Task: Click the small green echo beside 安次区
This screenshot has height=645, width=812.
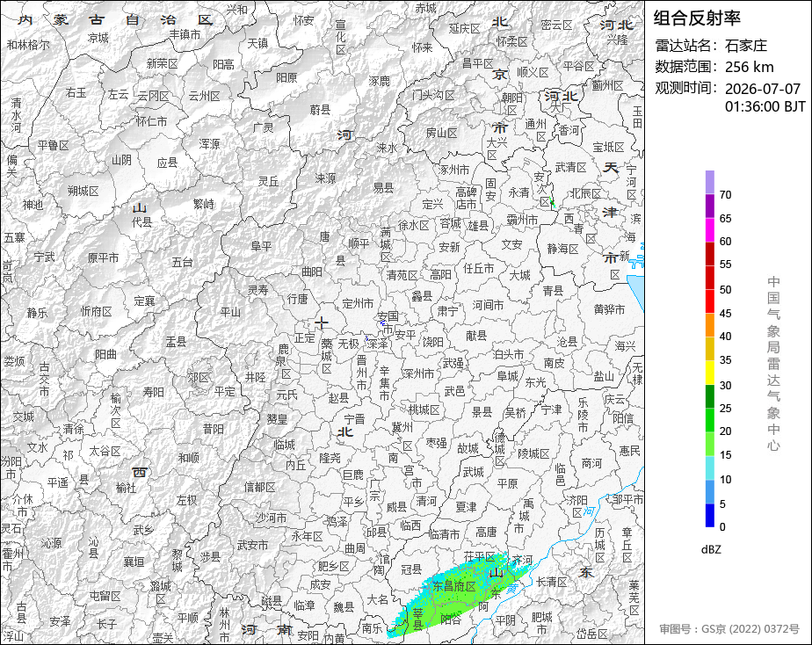Action: pos(553,203)
